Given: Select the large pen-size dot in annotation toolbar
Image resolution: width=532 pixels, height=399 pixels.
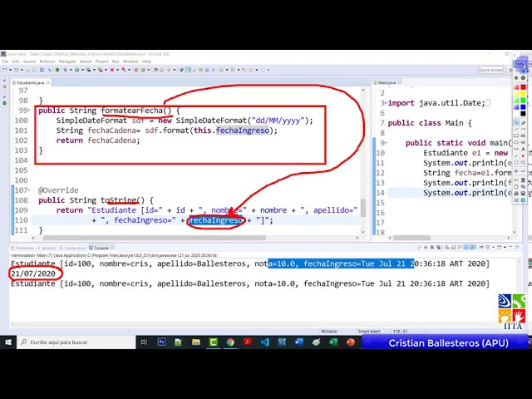Looking at the screenshot, I should tap(523, 77).
